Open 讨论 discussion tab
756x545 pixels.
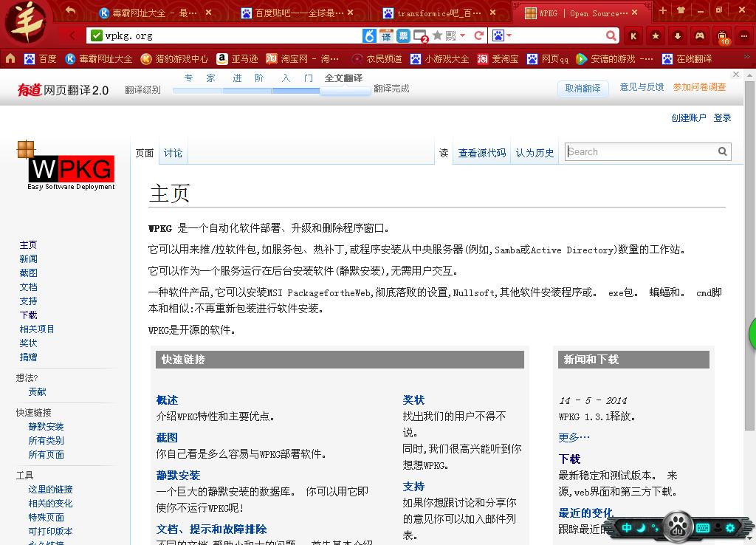[x=173, y=153]
